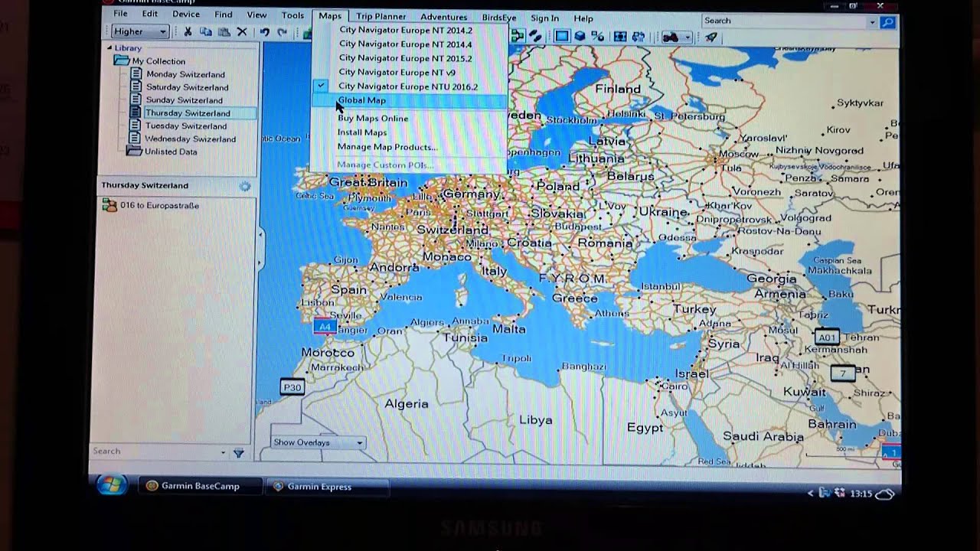Click the magnifier search button
The image size is (980, 551).
[x=887, y=22]
